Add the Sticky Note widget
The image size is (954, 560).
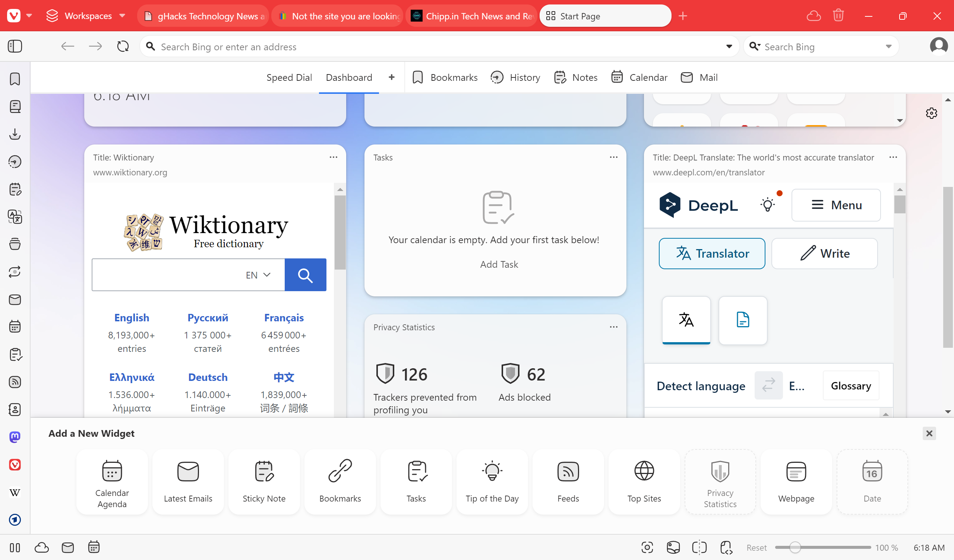(x=264, y=482)
